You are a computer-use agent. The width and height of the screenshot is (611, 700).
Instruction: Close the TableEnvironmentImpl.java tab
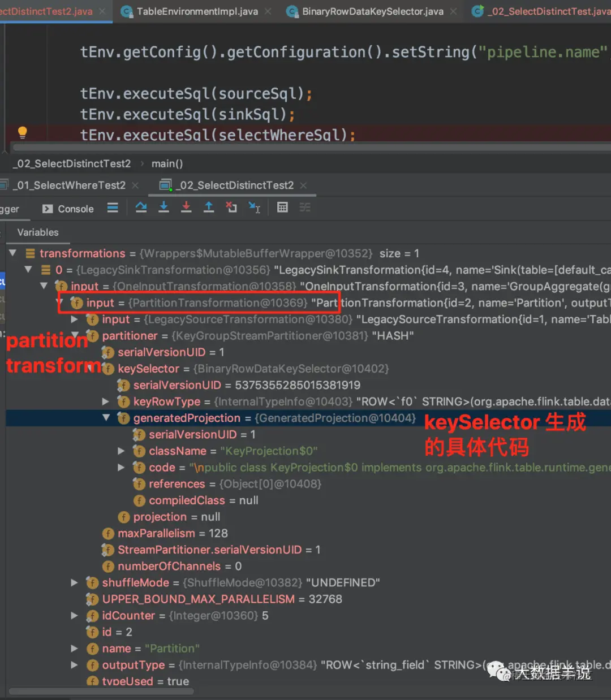coord(268,11)
